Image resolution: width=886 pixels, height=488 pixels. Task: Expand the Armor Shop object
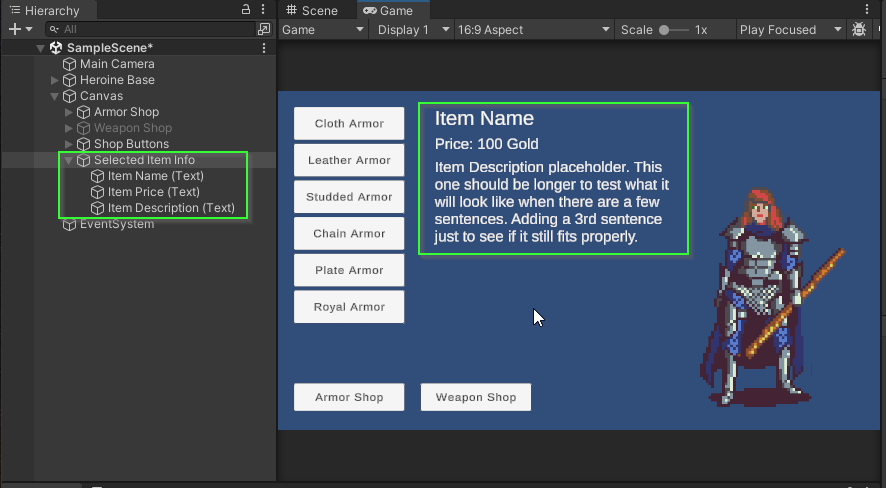[x=69, y=112]
